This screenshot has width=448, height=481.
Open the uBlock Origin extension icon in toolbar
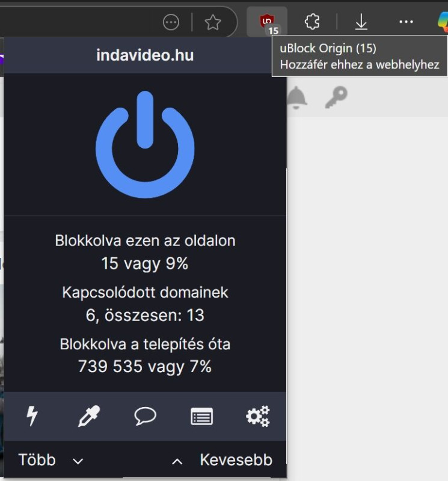point(267,22)
